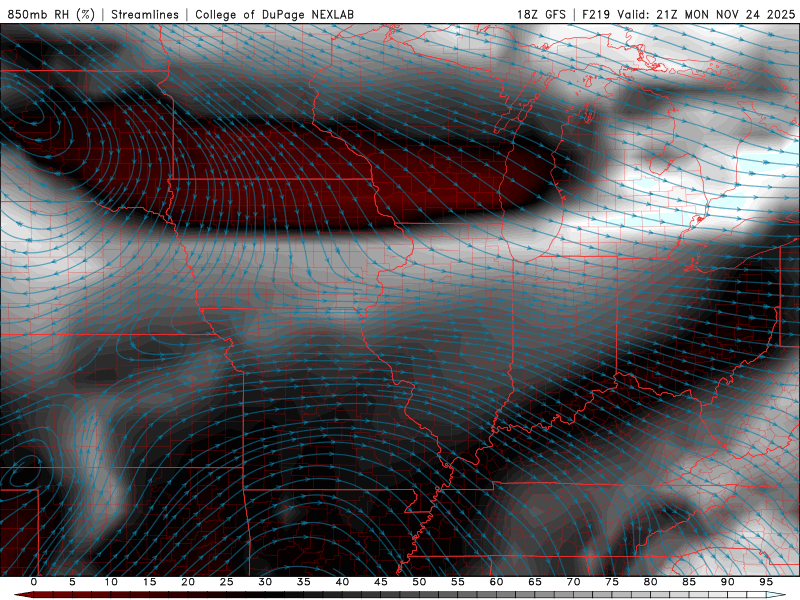Click the 15 value on the color scale
Screen dimensions: 800x600
click(149, 582)
